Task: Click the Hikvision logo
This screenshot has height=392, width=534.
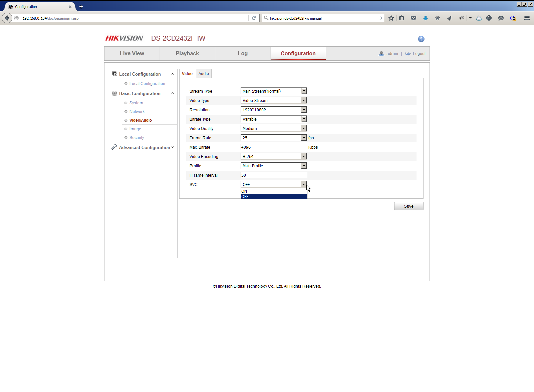Action: tap(124, 38)
